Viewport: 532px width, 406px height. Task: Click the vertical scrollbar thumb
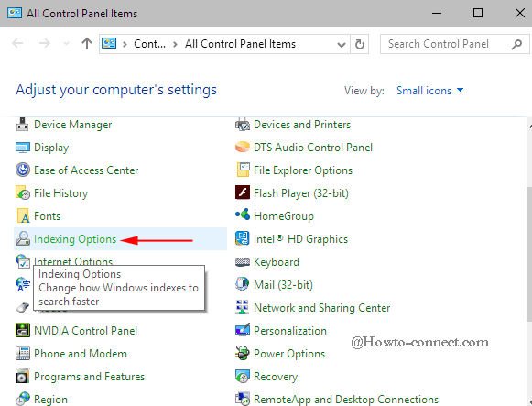(529, 254)
